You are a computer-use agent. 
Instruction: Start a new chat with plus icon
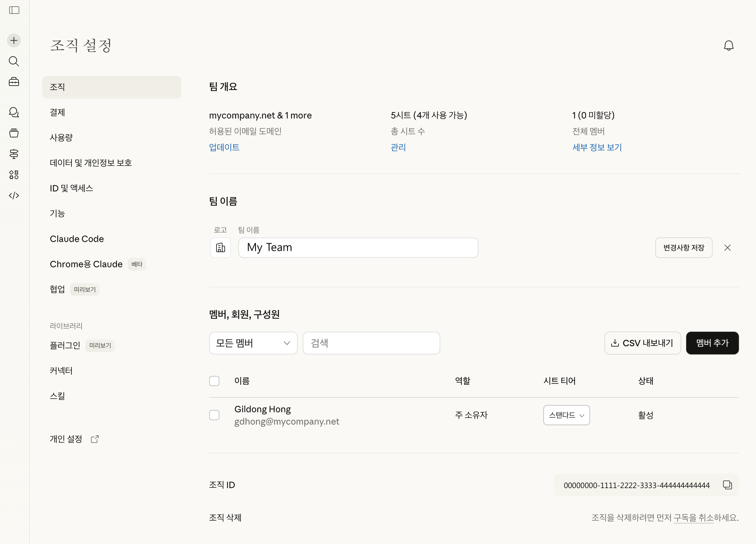[x=14, y=41]
